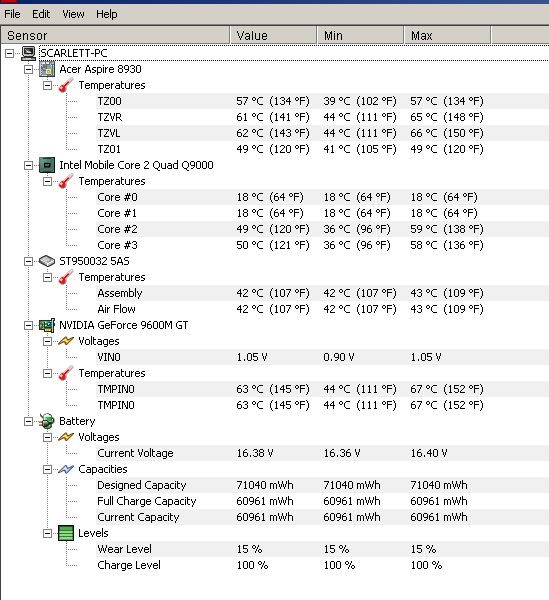Image resolution: width=549 pixels, height=600 pixels.
Task: Click Designed Capacity value 71040 mWh
Action: click(265, 485)
